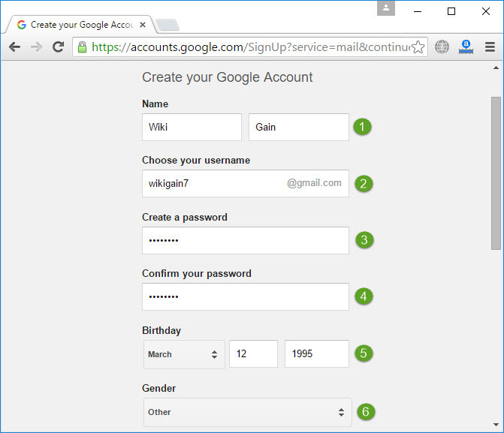This screenshot has height=433, width=504.
Task: Click the browser back arrow
Action: pyautogui.click(x=14, y=47)
